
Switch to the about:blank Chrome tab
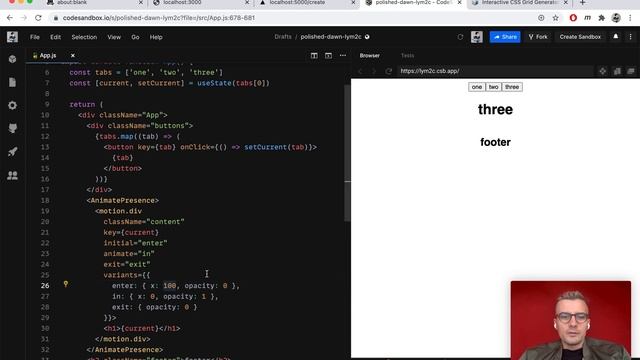tap(94, 3)
